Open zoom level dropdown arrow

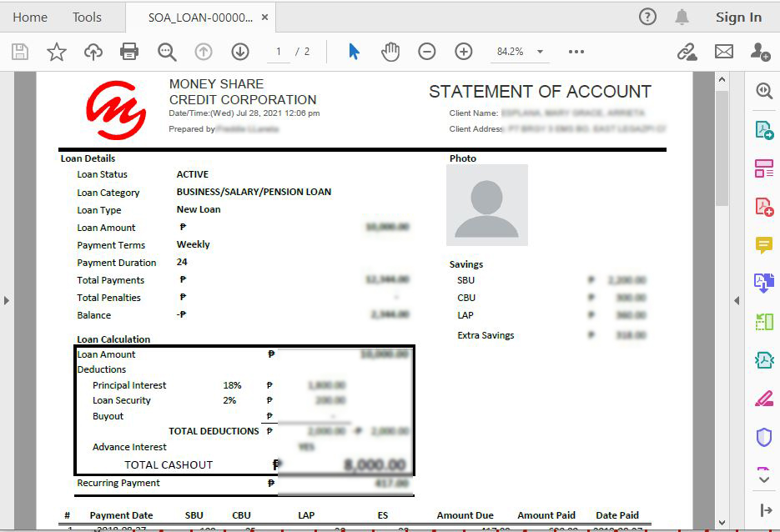point(541,52)
